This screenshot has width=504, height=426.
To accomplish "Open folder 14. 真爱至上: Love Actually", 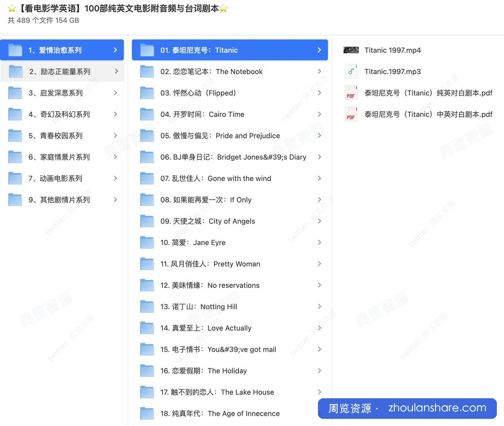I will (x=230, y=328).
